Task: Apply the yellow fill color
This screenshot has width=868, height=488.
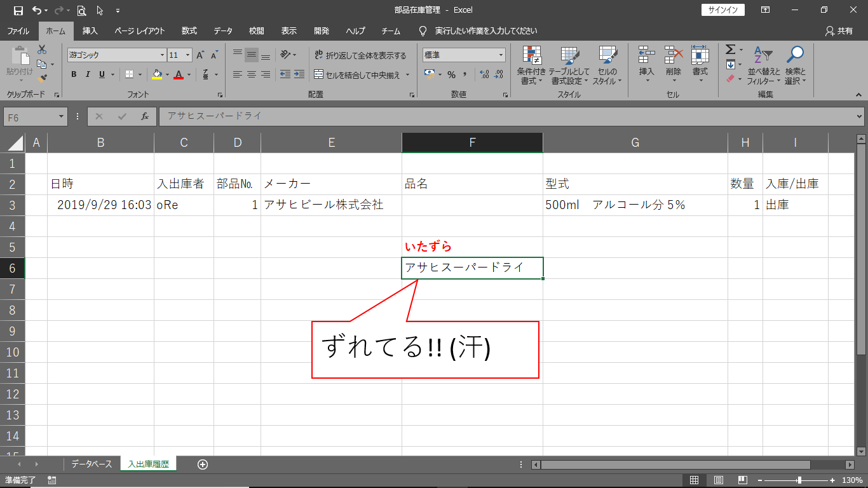Action: tap(158, 74)
